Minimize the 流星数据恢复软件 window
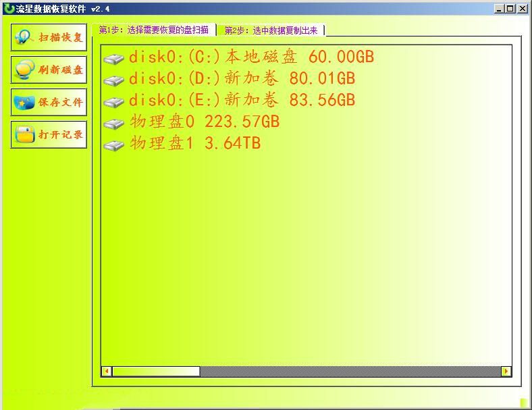 499,9
